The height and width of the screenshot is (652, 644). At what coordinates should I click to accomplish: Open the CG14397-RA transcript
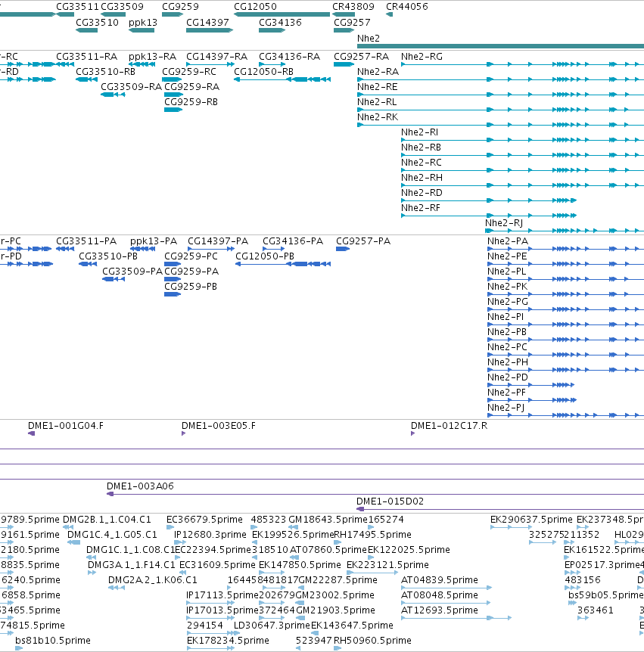pos(210,64)
